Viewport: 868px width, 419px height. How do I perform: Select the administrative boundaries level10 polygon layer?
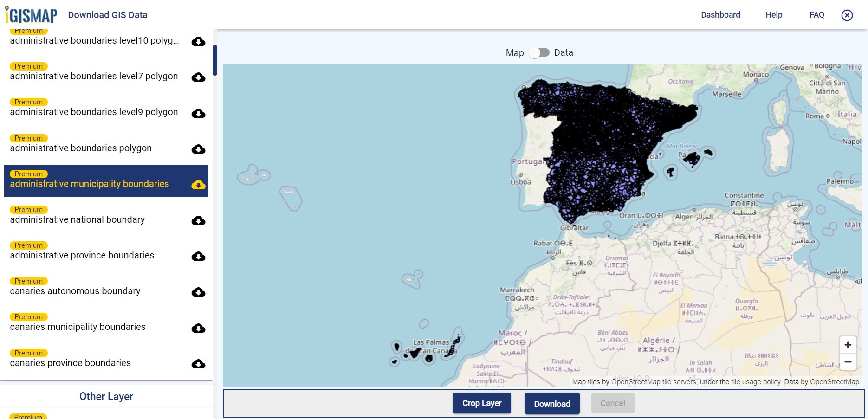coord(93,40)
